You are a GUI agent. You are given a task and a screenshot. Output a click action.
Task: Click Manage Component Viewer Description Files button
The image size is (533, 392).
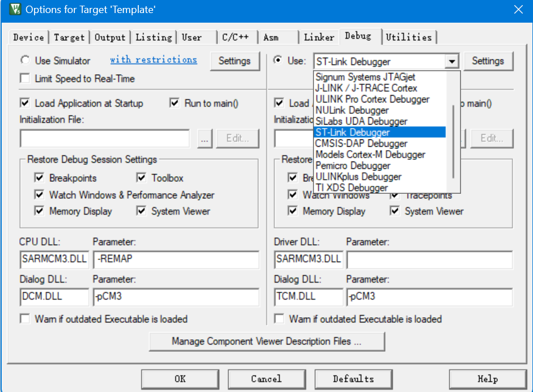click(267, 342)
